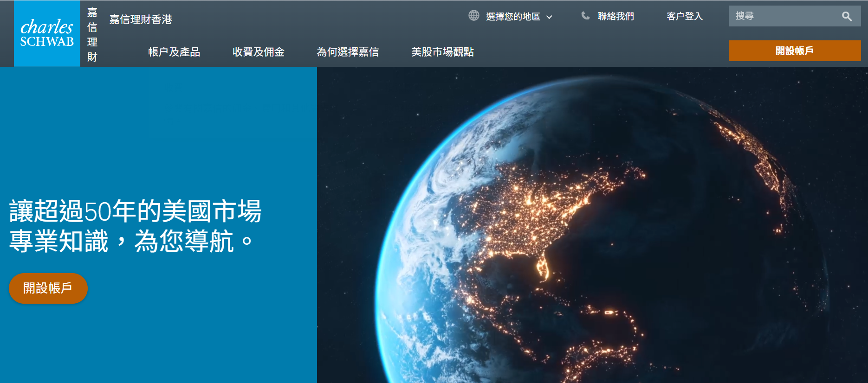
Task: Click the 嘉信理財香港 site title
Action: (x=141, y=19)
